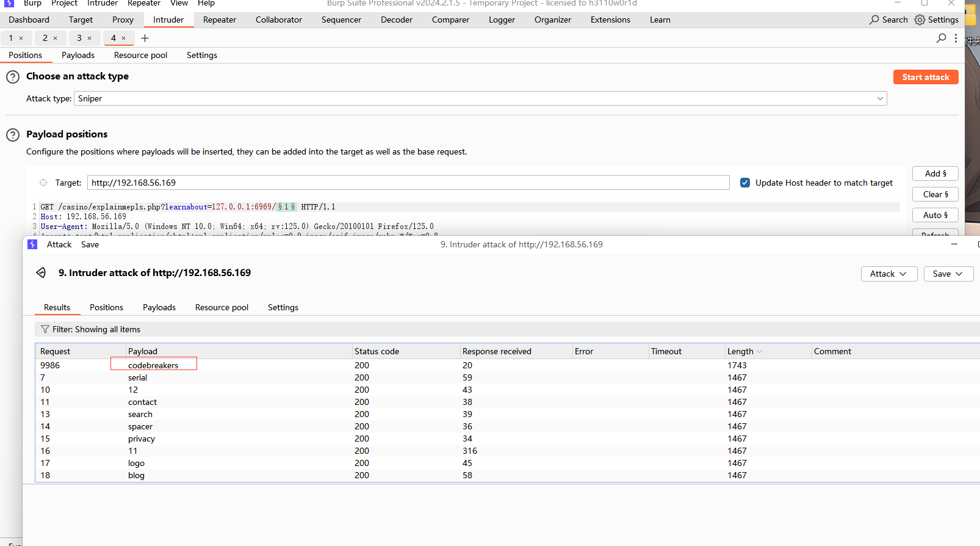This screenshot has width=980, height=546.
Task: Click the tab search magnifier icon
Action: [x=941, y=38]
